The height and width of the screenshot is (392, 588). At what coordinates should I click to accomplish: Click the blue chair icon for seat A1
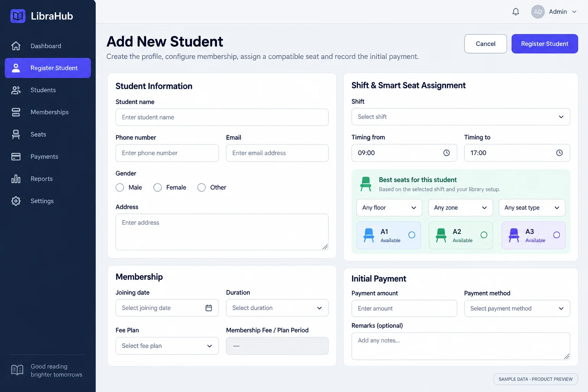(369, 235)
